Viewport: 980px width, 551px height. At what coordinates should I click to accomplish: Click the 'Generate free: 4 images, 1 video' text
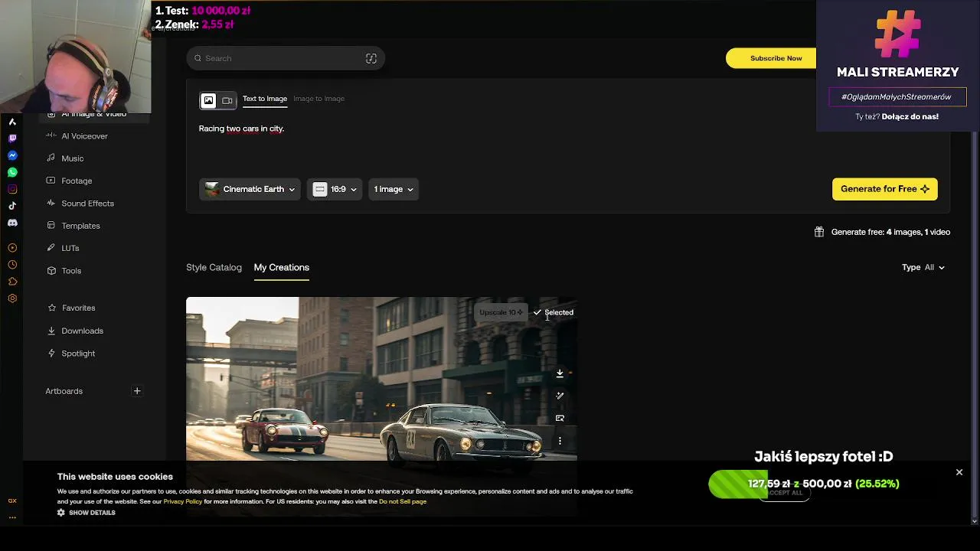point(890,232)
